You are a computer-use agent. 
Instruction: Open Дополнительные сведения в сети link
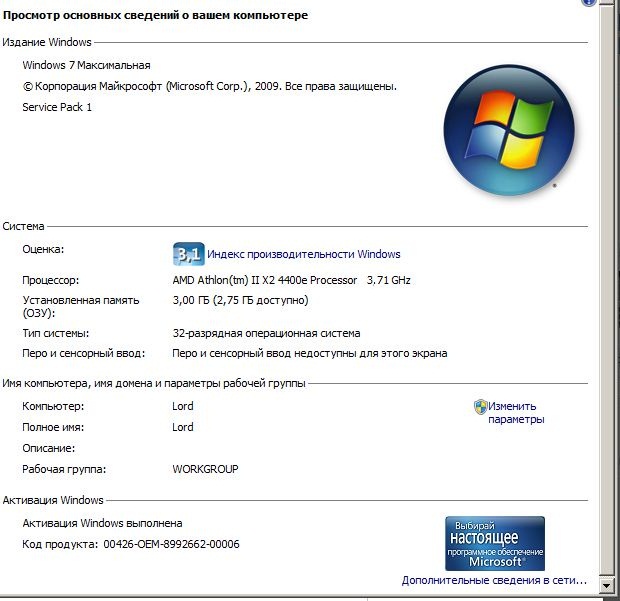pos(494,580)
